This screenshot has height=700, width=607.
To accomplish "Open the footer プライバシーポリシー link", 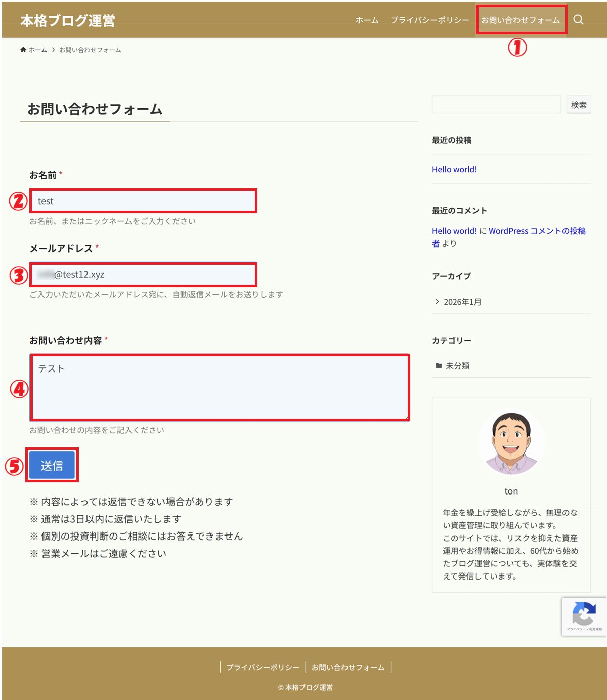I will 263,667.
